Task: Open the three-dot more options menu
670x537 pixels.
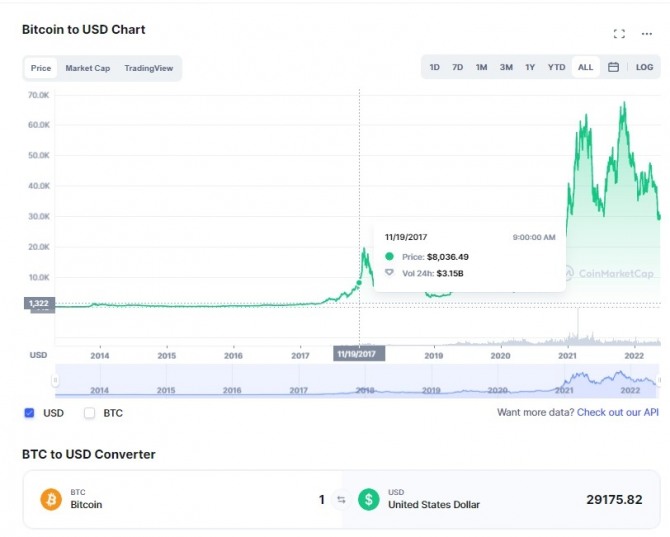Action: [646, 34]
